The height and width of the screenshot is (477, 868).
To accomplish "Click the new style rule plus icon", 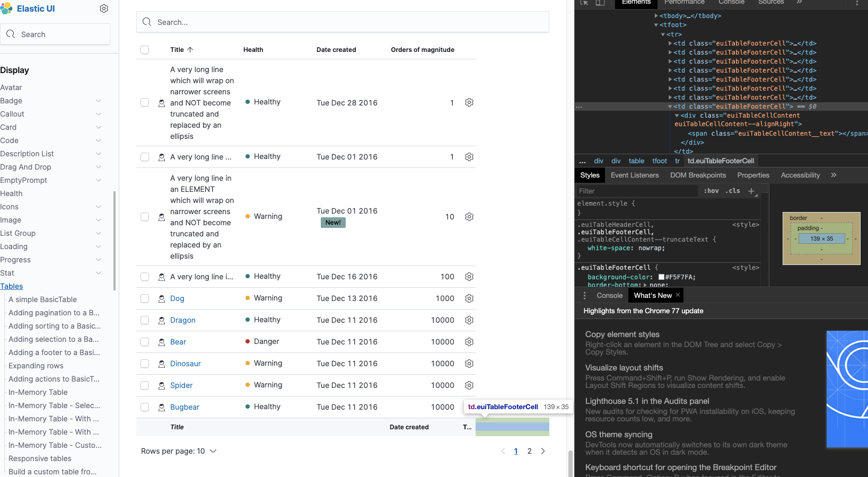I will (751, 191).
